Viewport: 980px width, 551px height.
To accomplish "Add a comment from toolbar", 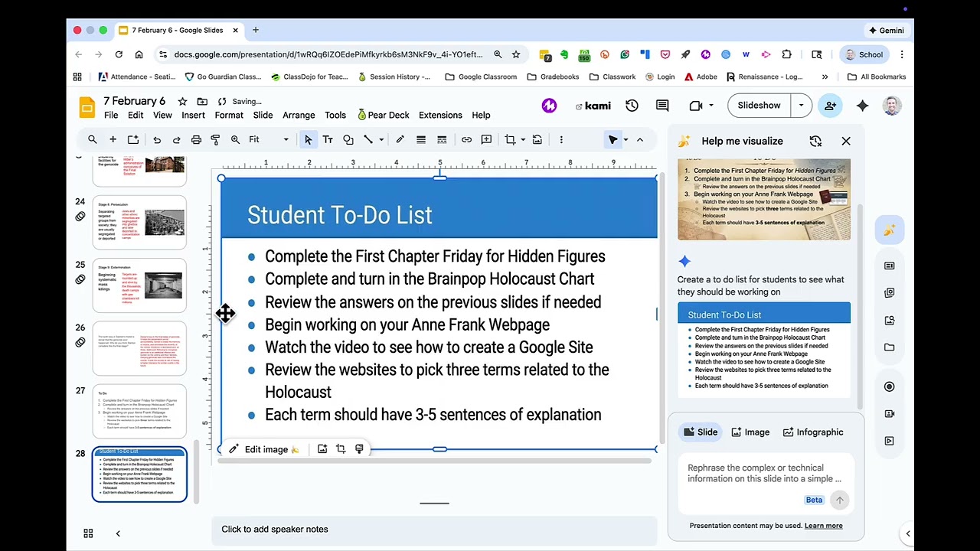I will point(486,139).
